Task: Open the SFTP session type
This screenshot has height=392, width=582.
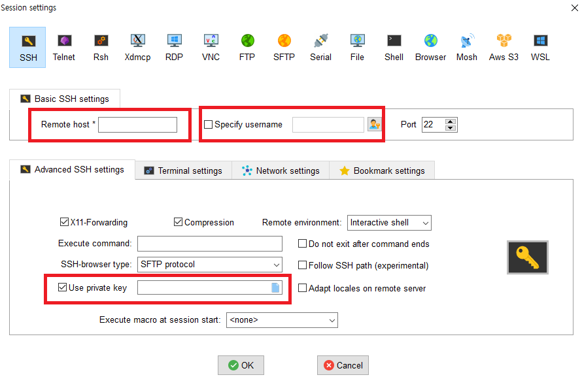Action: click(x=284, y=47)
